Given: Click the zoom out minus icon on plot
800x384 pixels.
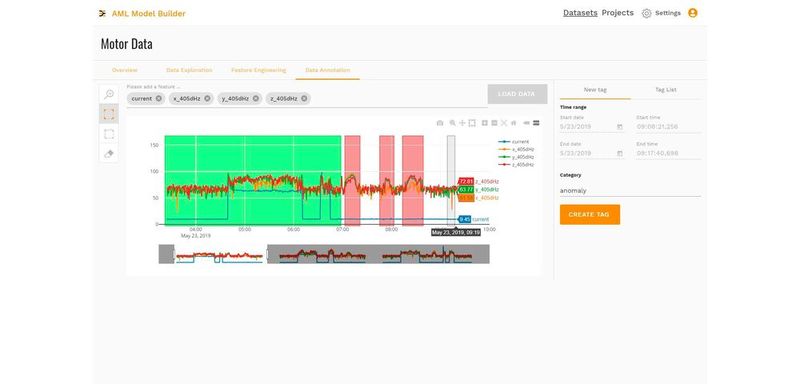Looking at the screenshot, I should coord(494,123).
